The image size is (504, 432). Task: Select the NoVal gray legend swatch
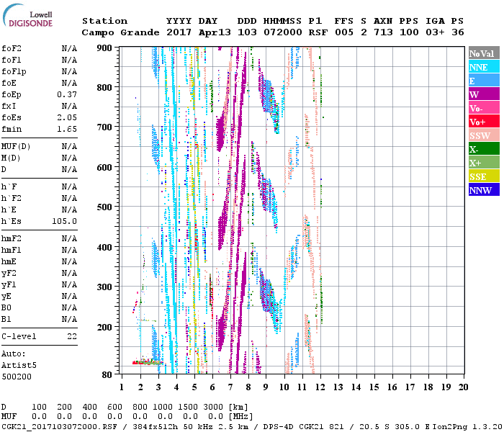(x=484, y=53)
